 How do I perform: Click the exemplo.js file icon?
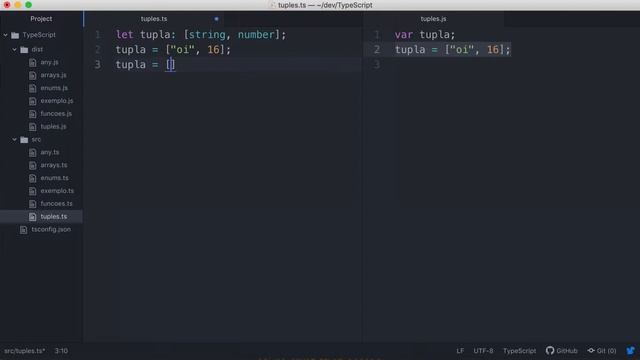tap(33, 101)
